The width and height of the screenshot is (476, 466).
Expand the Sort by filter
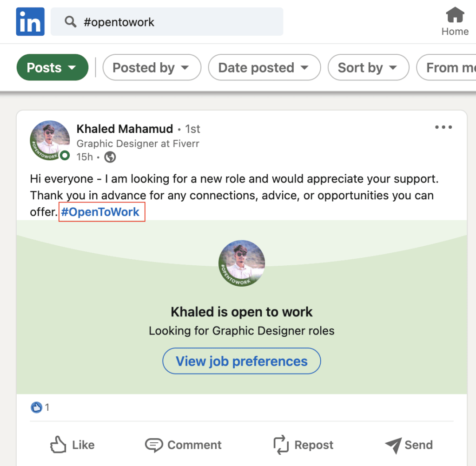tap(368, 67)
